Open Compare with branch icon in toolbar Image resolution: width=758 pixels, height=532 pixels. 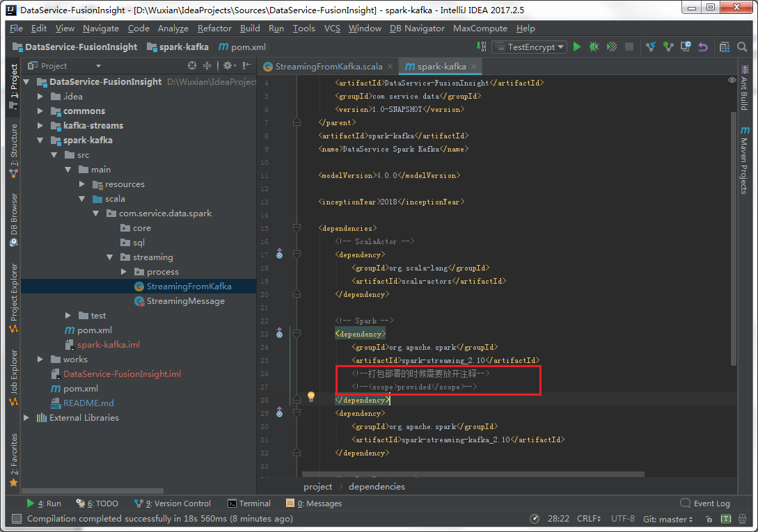(x=686, y=47)
